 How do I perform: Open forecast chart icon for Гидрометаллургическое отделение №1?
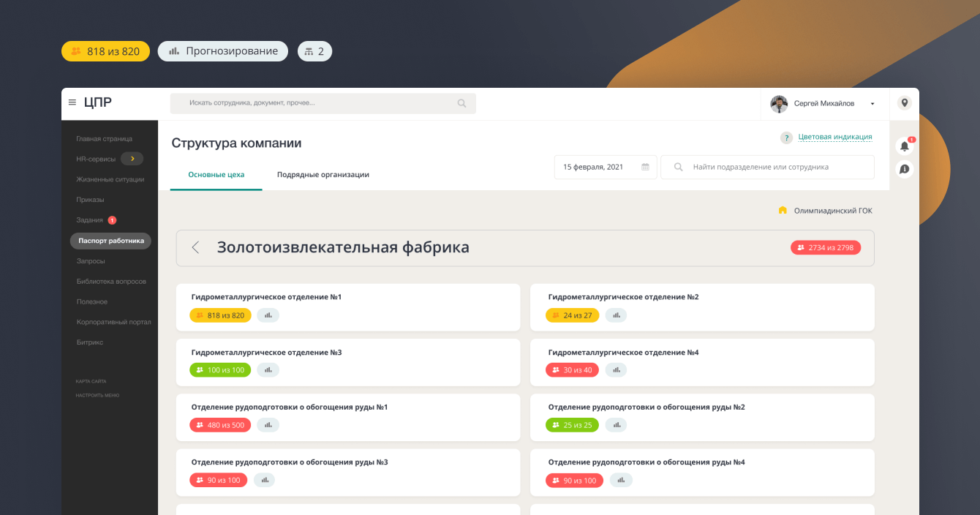point(268,315)
